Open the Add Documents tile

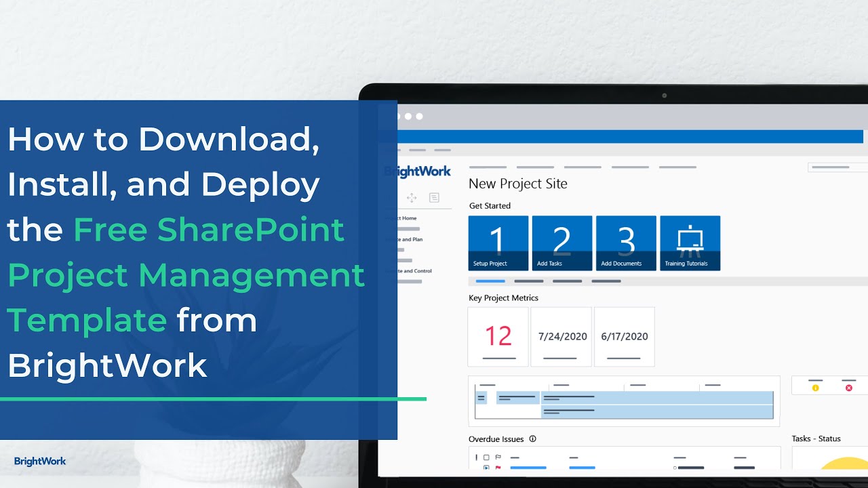tap(626, 243)
